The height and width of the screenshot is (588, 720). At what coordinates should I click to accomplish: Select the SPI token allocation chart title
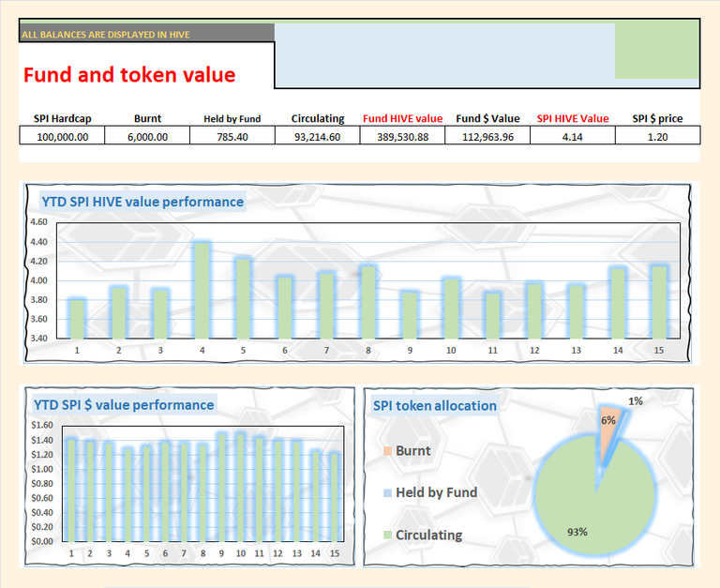tap(435, 406)
